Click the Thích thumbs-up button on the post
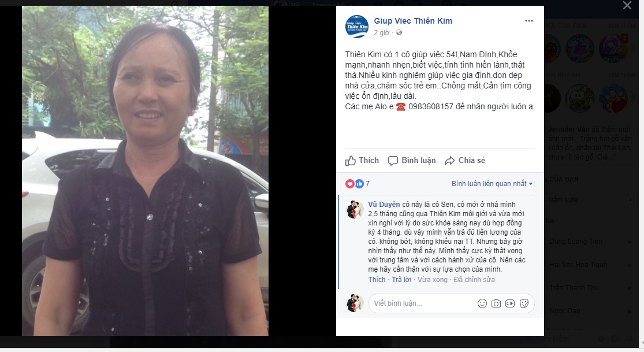The height and width of the screenshot is (352, 644). [362, 160]
